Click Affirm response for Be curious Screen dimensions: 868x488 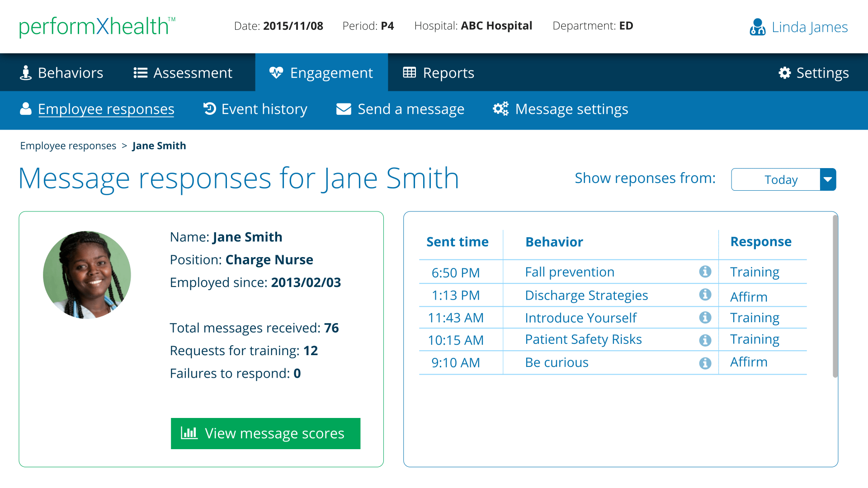click(749, 362)
